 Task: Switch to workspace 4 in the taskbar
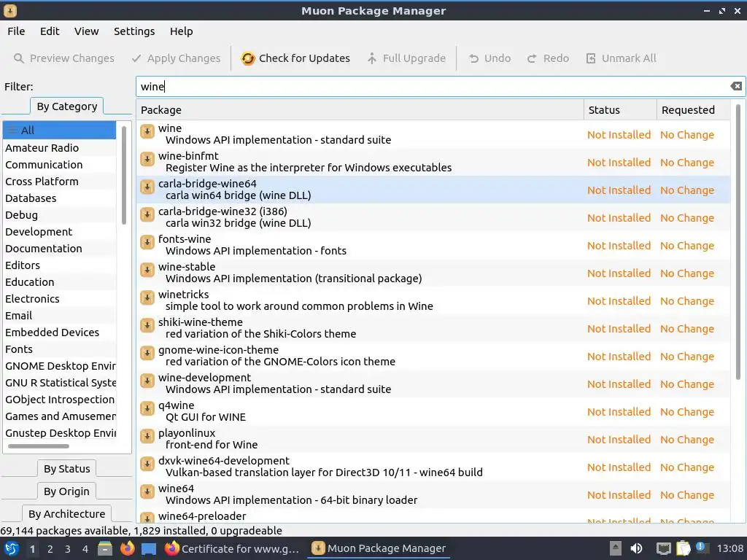pos(85,549)
